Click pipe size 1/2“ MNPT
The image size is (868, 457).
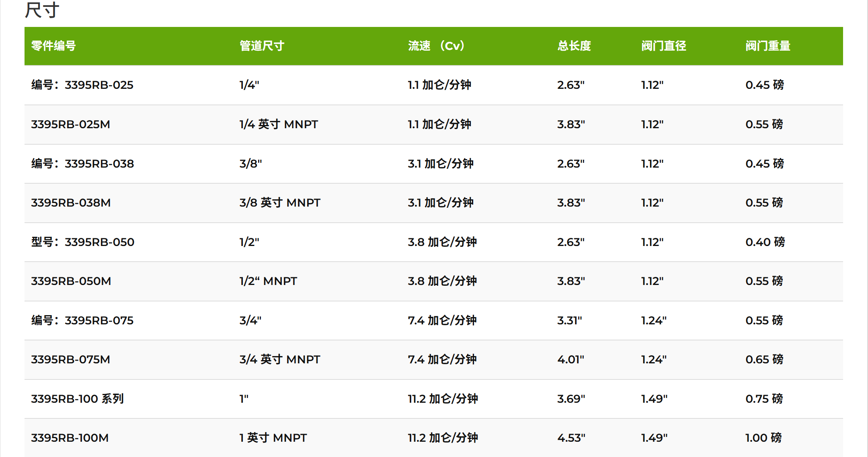pyautogui.click(x=268, y=281)
